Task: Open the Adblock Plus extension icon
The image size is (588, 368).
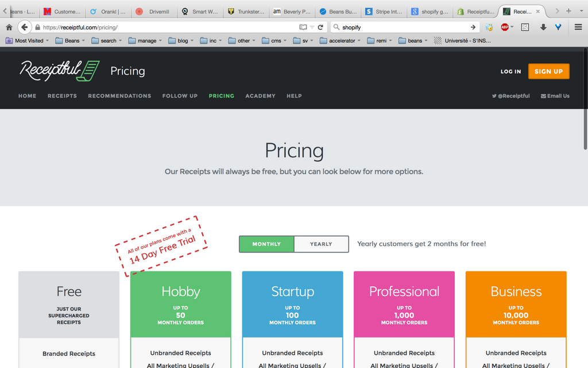Action: pos(505,27)
